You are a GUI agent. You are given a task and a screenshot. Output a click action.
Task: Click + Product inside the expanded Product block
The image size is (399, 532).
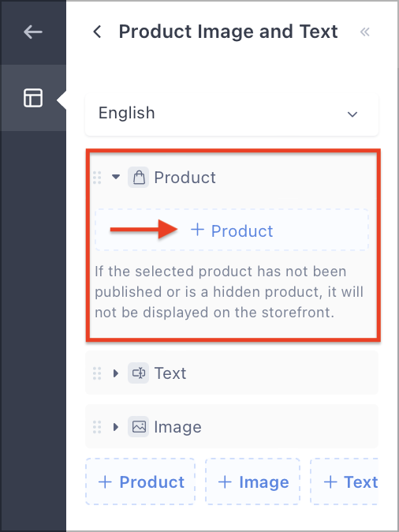232,230
